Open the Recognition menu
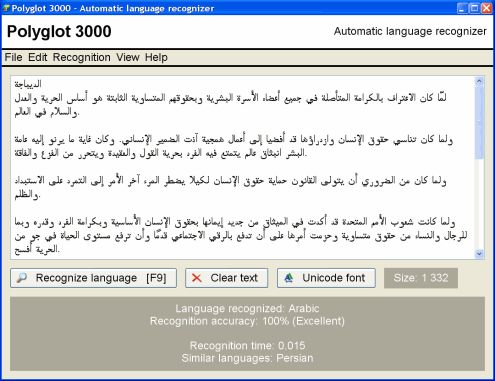Screen dimensions: 495x381 click(x=82, y=57)
